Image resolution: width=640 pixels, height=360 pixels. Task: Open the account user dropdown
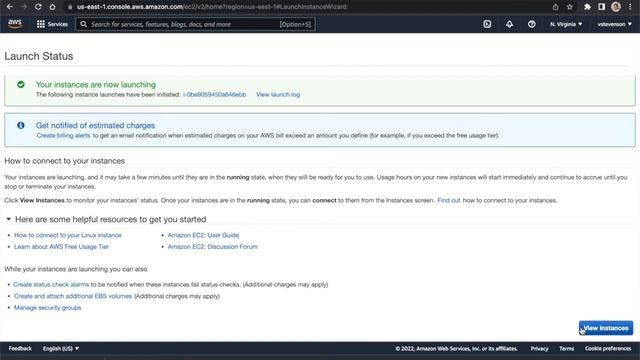[614, 24]
